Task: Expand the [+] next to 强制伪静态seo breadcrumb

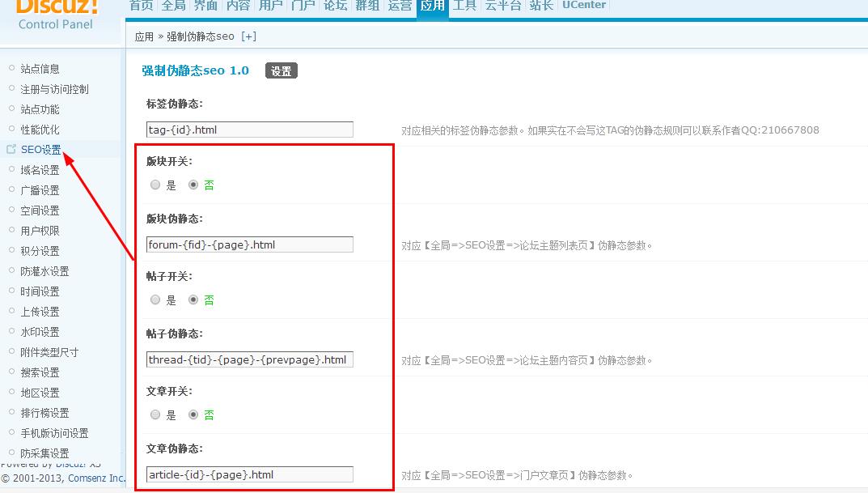Action: [249, 36]
